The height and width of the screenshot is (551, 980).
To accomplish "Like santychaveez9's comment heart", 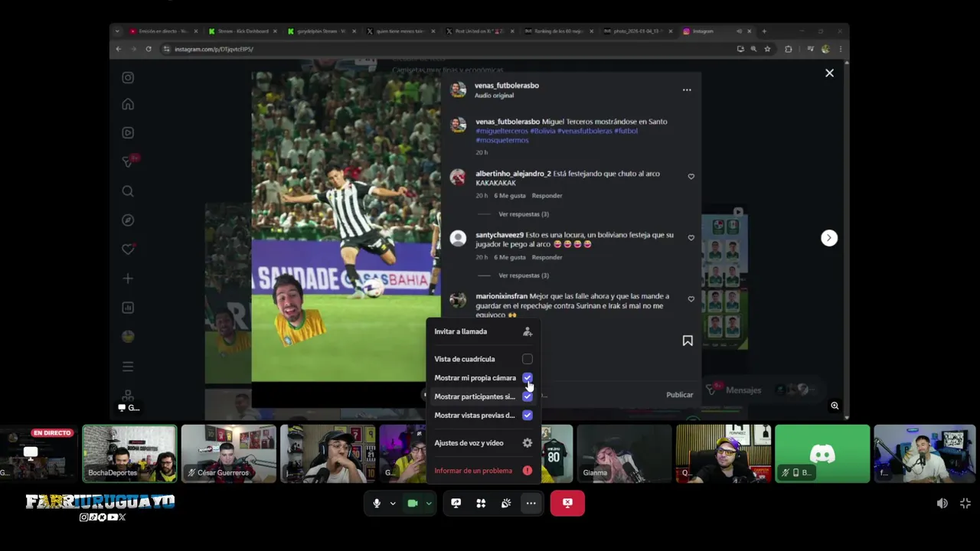I will tap(691, 238).
